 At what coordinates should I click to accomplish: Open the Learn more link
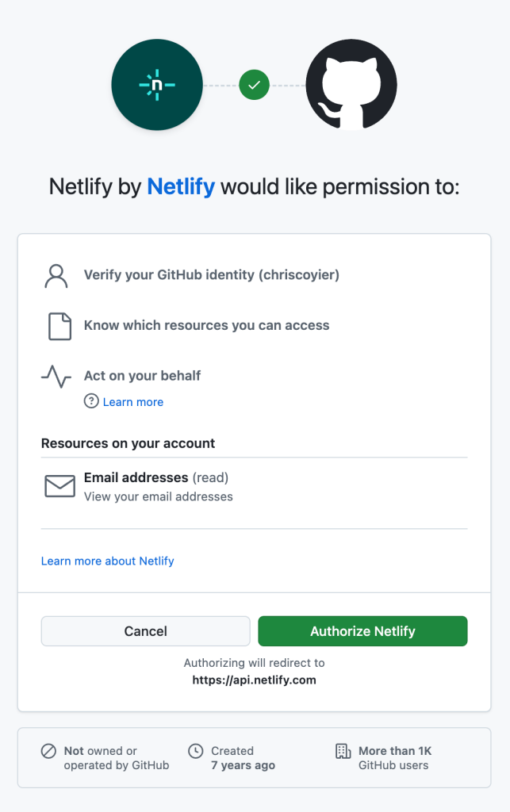(133, 402)
